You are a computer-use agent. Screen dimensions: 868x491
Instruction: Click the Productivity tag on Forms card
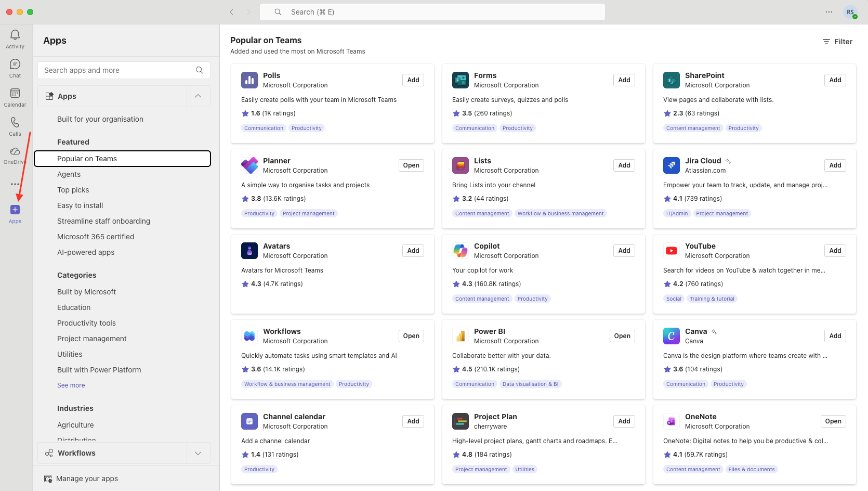pos(518,128)
